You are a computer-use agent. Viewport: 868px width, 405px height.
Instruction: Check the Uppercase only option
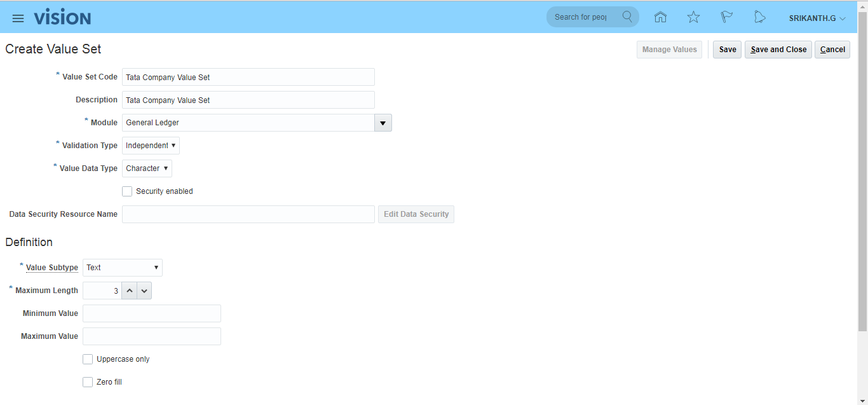coord(88,359)
